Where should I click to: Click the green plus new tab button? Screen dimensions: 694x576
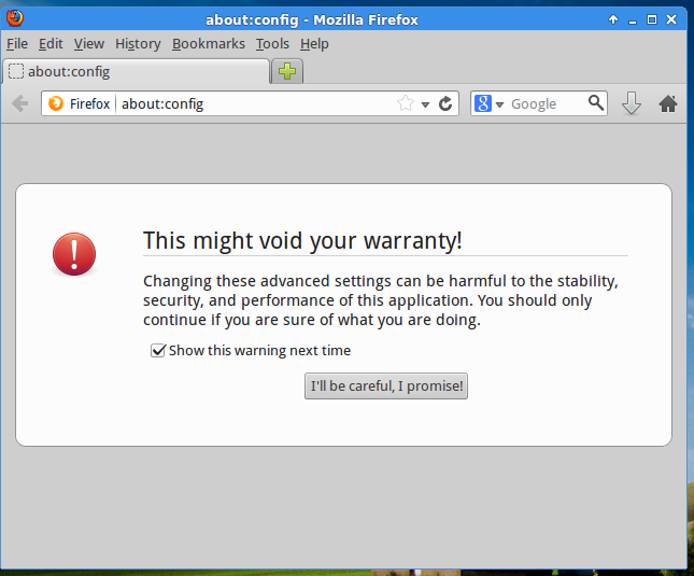[287, 71]
